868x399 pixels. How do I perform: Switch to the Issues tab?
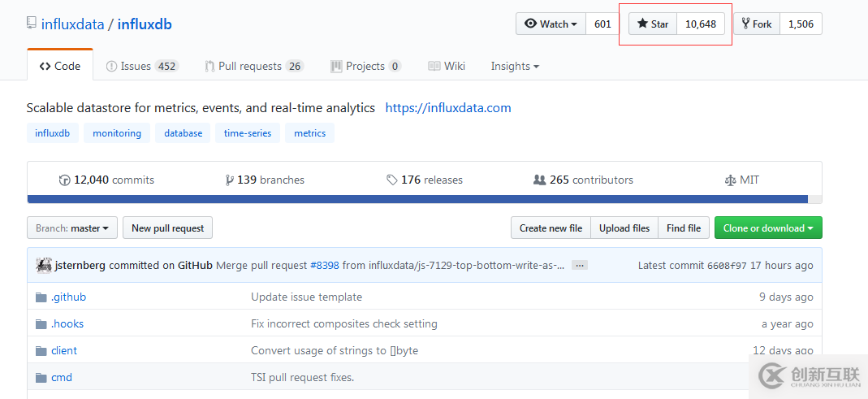tap(142, 67)
